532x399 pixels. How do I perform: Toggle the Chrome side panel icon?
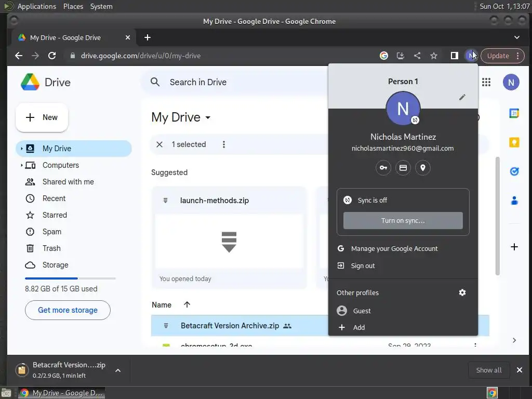pos(454,56)
